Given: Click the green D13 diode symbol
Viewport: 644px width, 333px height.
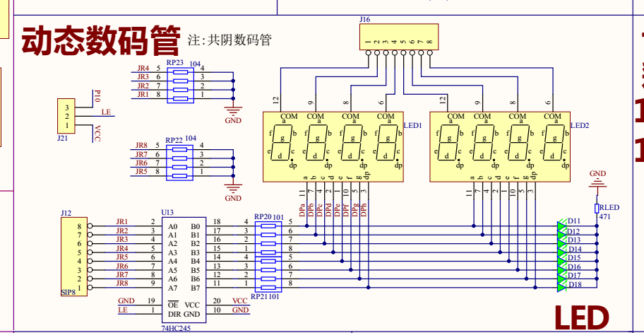Looking at the screenshot, I should pos(562,243).
